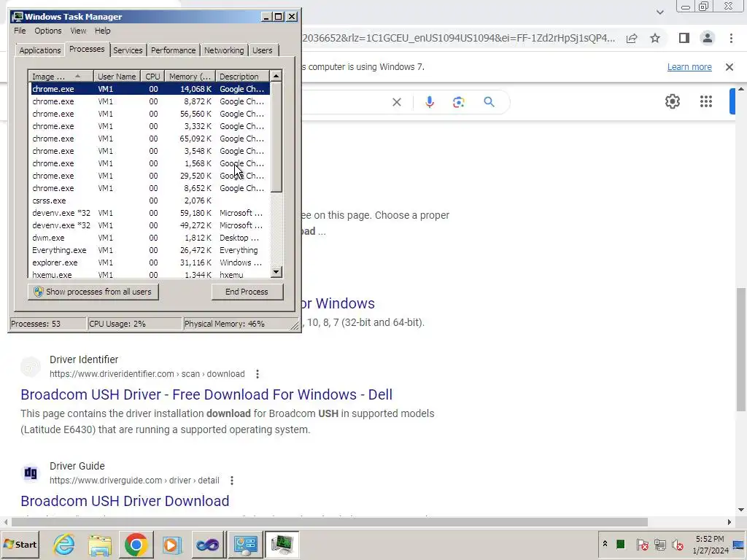Clear the Google search box with X
747x560 pixels.
396,102
